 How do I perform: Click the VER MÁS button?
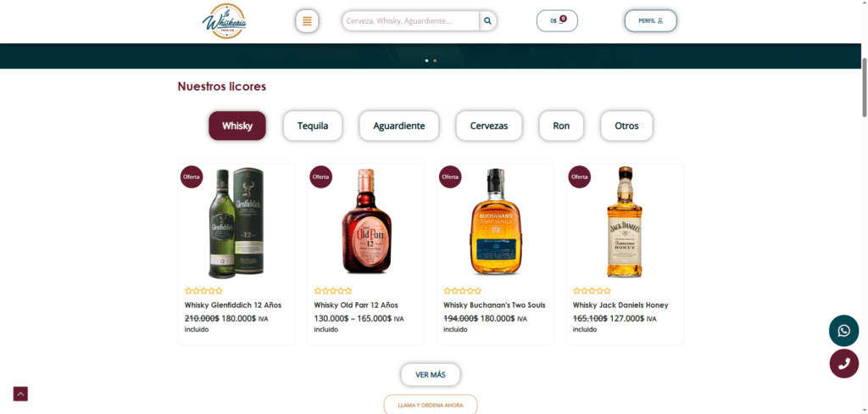click(431, 375)
